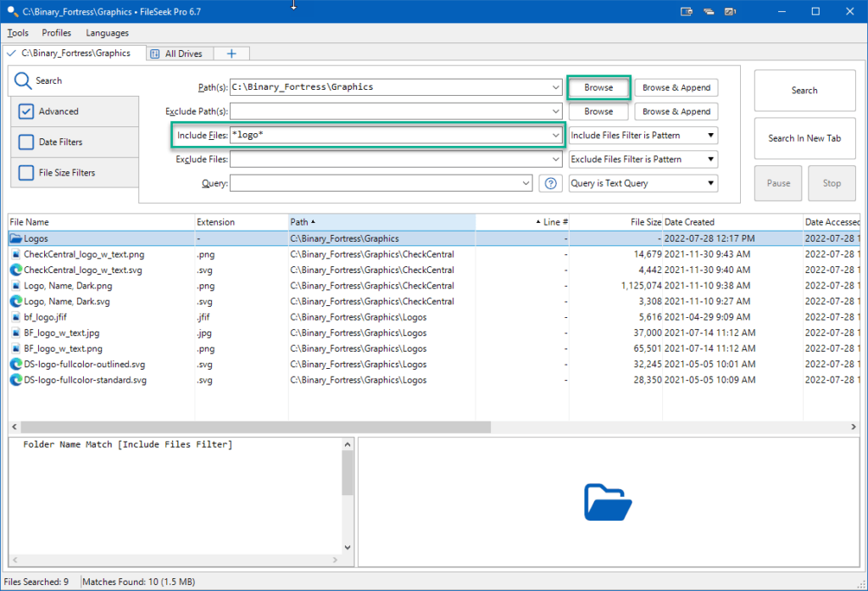Open the Query is Text Query dropdown
Screen dimensions: 868x591
click(643, 182)
